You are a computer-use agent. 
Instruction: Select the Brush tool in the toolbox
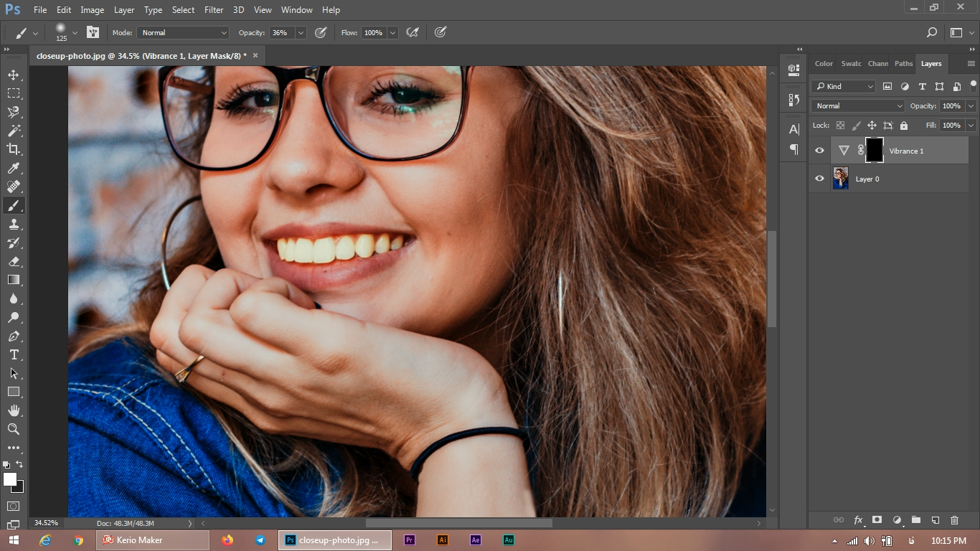[14, 205]
